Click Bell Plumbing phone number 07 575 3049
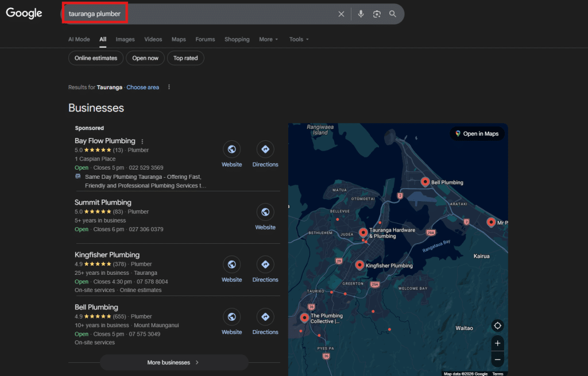This screenshot has width=588, height=376. pyautogui.click(x=144, y=334)
